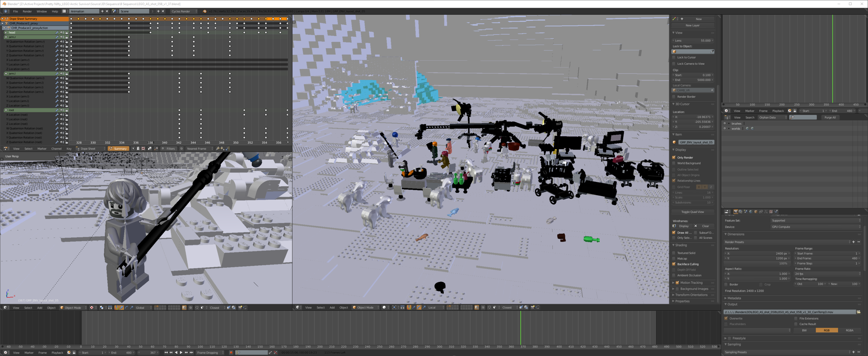This screenshot has height=356, width=868.
Task: Click the Lens value slider in View panel
Action: tap(692, 40)
